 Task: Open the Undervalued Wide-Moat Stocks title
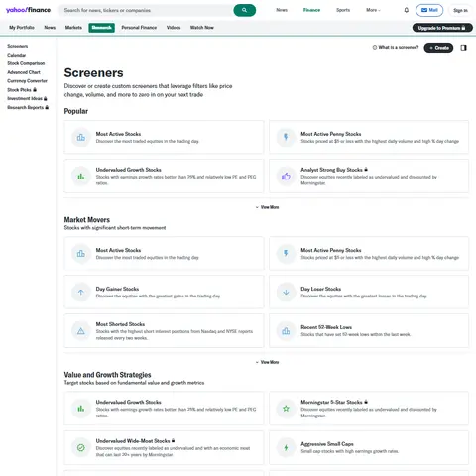point(133,440)
